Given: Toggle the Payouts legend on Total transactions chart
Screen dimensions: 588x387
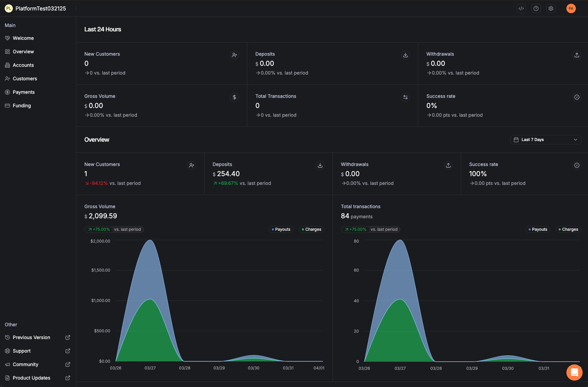Looking at the screenshot, I should [538, 229].
